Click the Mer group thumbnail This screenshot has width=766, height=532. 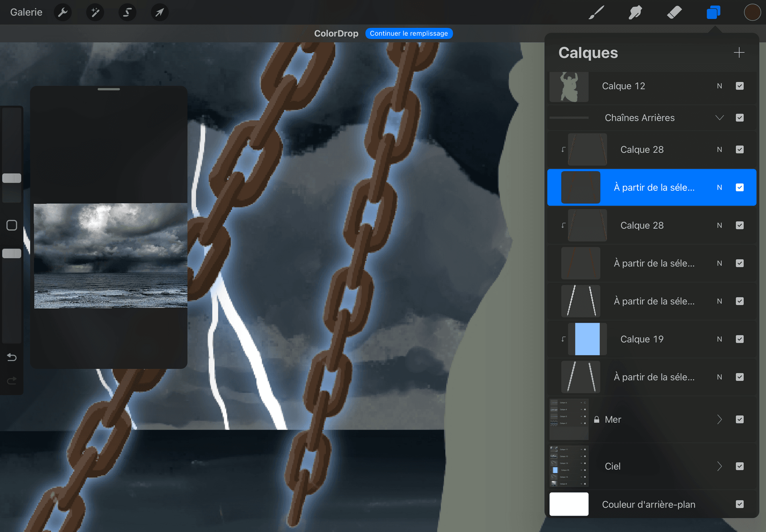[569, 420]
